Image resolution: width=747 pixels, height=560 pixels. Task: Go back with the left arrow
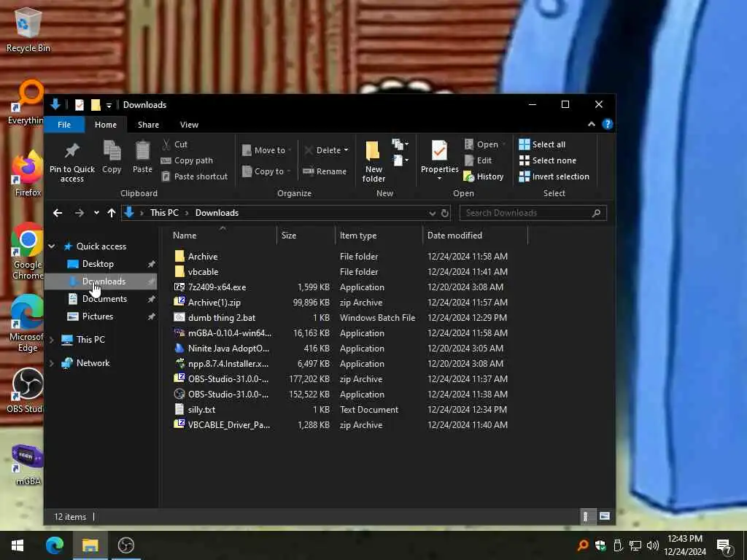click(x=58, y=213)
